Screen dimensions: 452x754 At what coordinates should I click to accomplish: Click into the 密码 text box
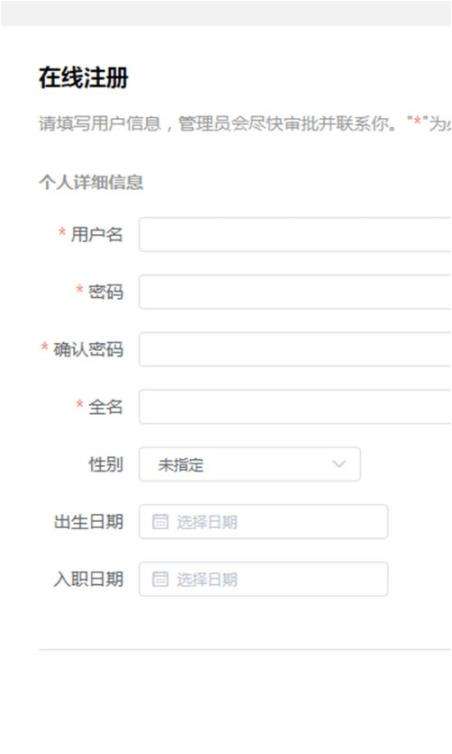295,292
